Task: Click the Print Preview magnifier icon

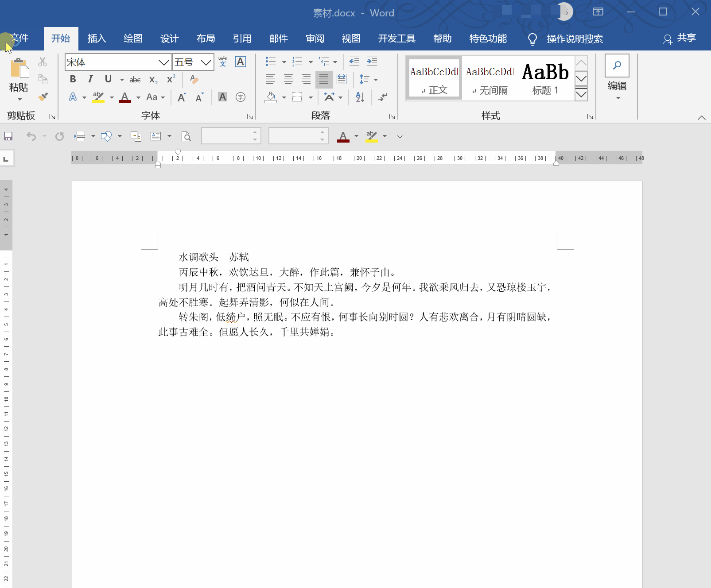Action: (x=186, y=136)
